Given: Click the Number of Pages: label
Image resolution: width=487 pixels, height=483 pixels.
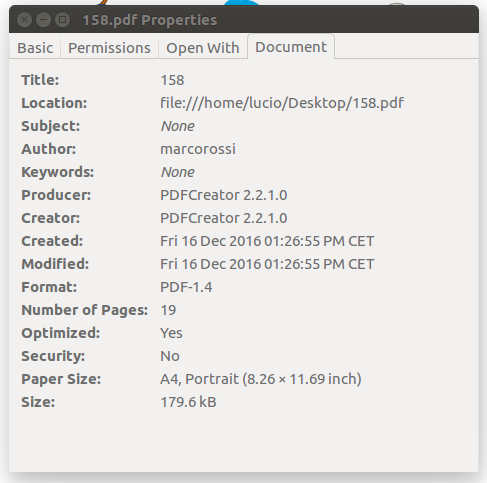Looking at the screenshot, I should click(x=85, y=310).
